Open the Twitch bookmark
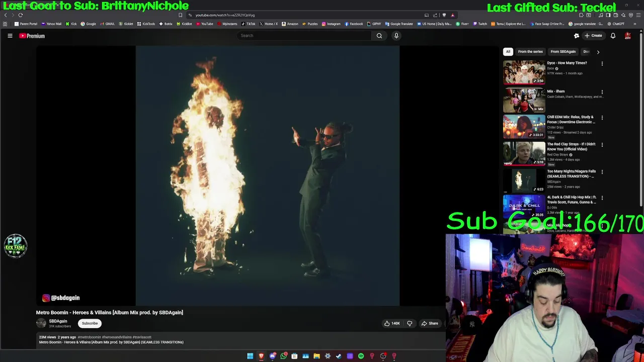644x362 pixels. pos(480,24)
